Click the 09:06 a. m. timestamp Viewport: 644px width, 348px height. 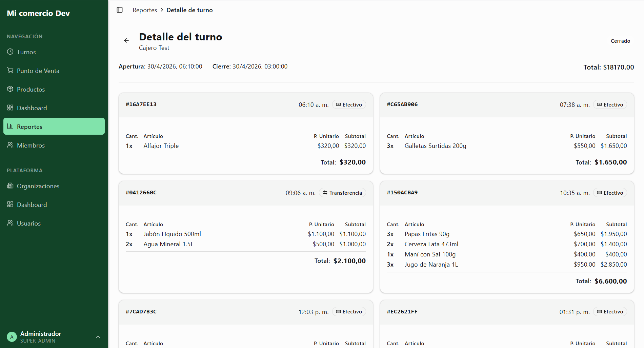(301, 193)
